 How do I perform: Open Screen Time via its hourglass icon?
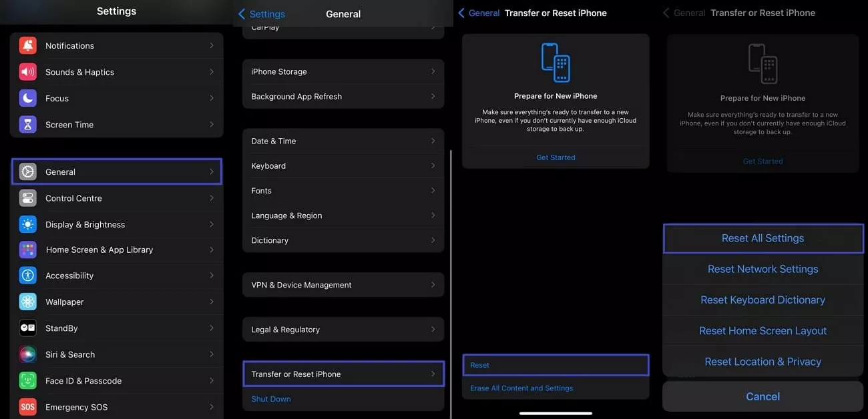(27, 124)
